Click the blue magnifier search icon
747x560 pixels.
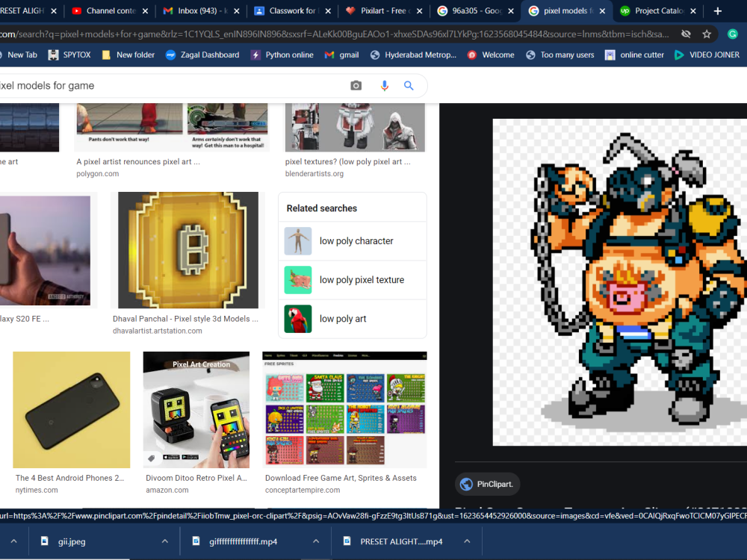(x=409, y=86)
